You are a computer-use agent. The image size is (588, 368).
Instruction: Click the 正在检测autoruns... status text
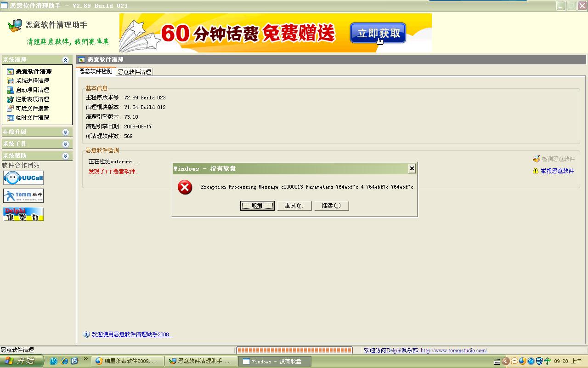tap(114, 161)
